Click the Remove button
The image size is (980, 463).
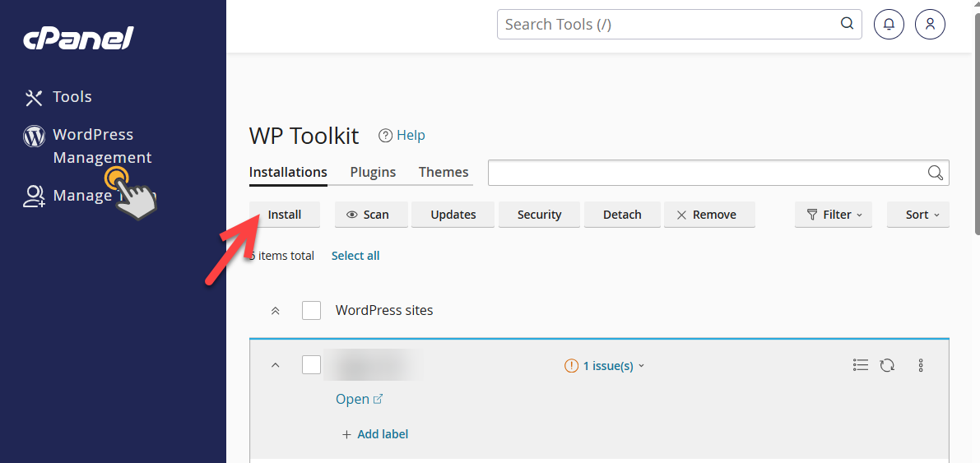[709, 215]
